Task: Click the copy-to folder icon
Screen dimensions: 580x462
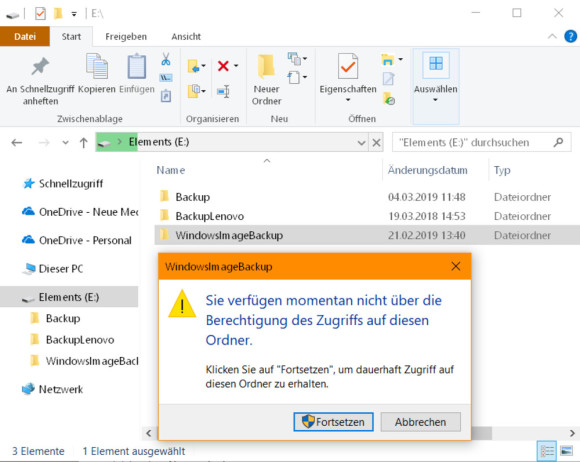Action: (x=193, y=91)
